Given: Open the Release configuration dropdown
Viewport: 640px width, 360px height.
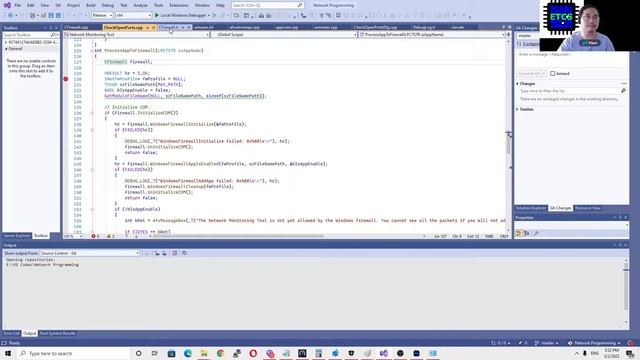Looking at the screenshot, I should tap(102, 15).
